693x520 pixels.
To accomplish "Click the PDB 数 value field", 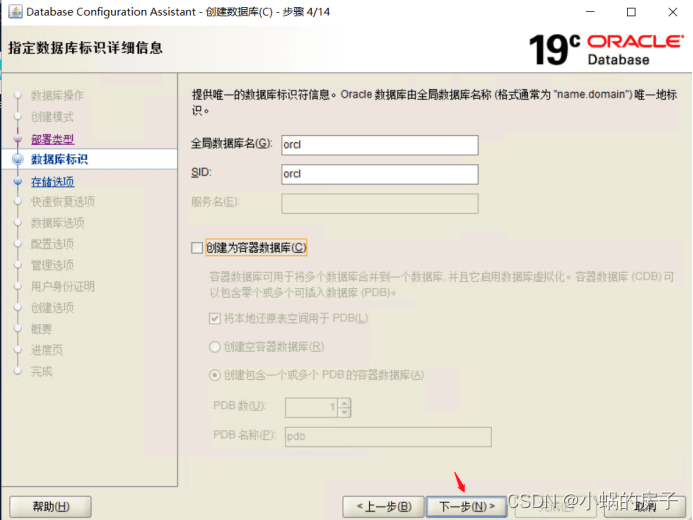I will (312, 407).
